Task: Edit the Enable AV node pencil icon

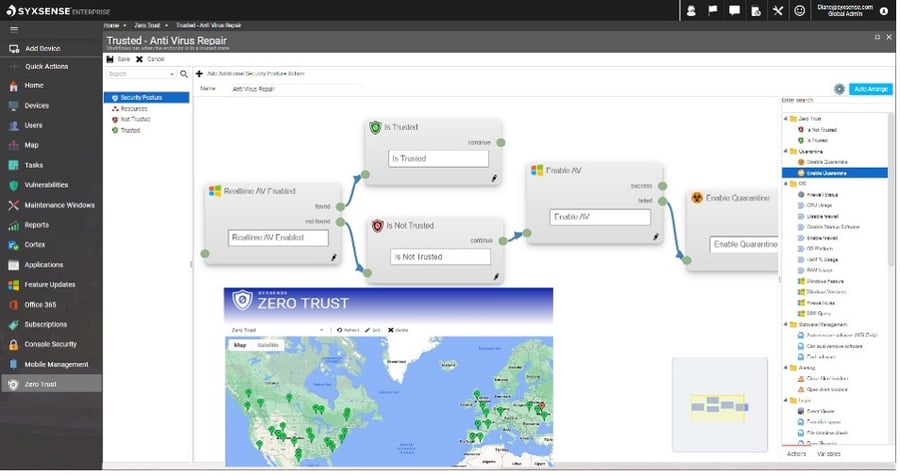Action: pos(655,237)
